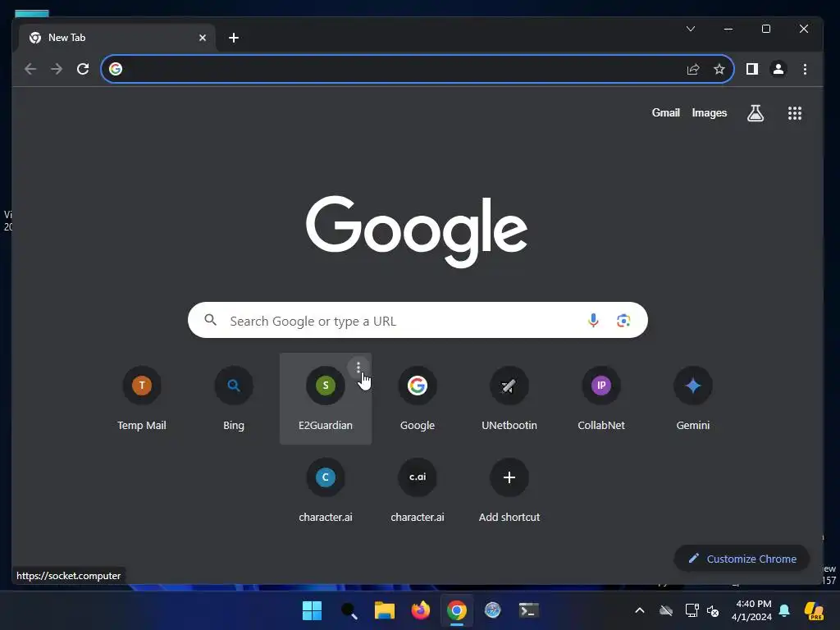Launch Firefox from the taskbar
The height and width of the screenshot is (630, 840).
[x=421, y=610]
